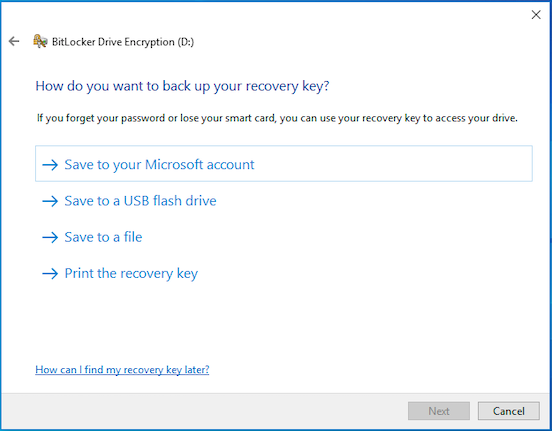Image resolution: width=552 pixels, height=431 pixels.
Task: Click the arrow icon beside USB flash drive
Action: (x=50, y=201)
